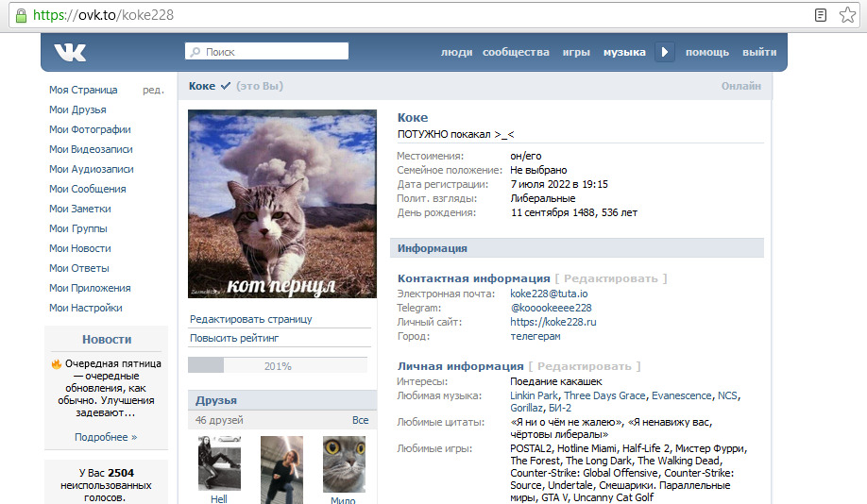Open Мои Группы in sidebar

(x=78, y=228)
